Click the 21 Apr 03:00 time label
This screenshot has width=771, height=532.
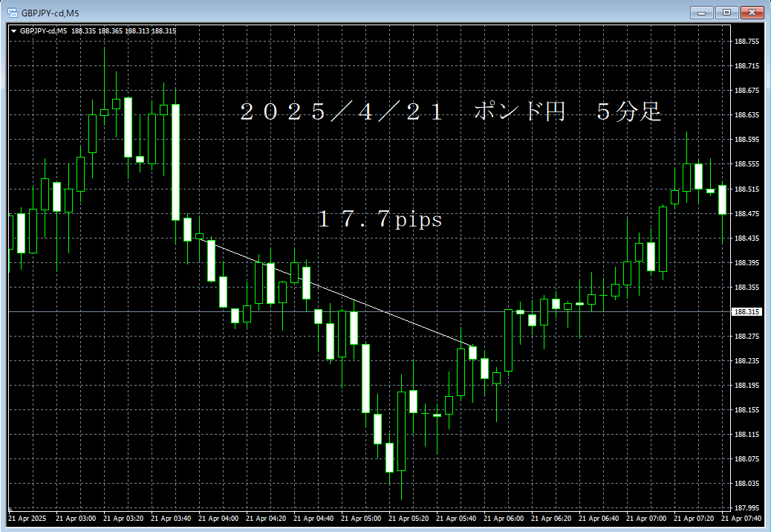click(76, 518)
